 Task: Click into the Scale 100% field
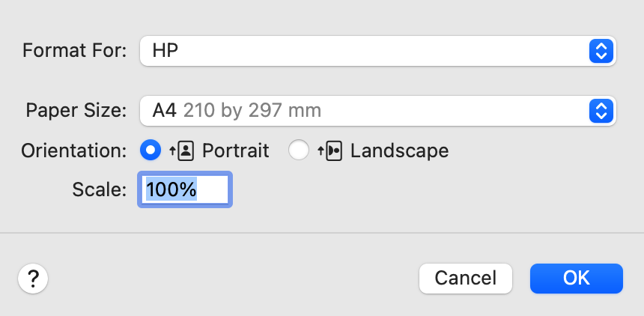tap(185, 189)
